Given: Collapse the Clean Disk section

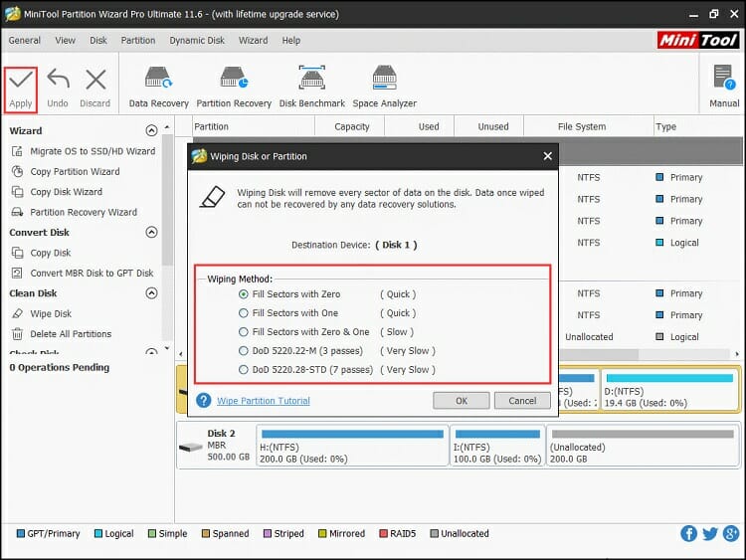Looking at the screenshot, I should 151,293.
